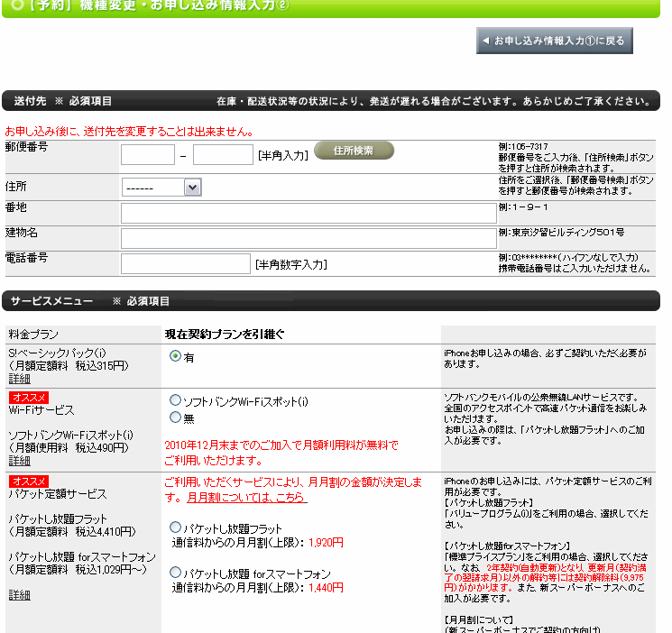The image size is (672, 633).
Task: Select the 有 radio for S!ベーシックパック
Action: pyautogui.click(x=175, y=356)
